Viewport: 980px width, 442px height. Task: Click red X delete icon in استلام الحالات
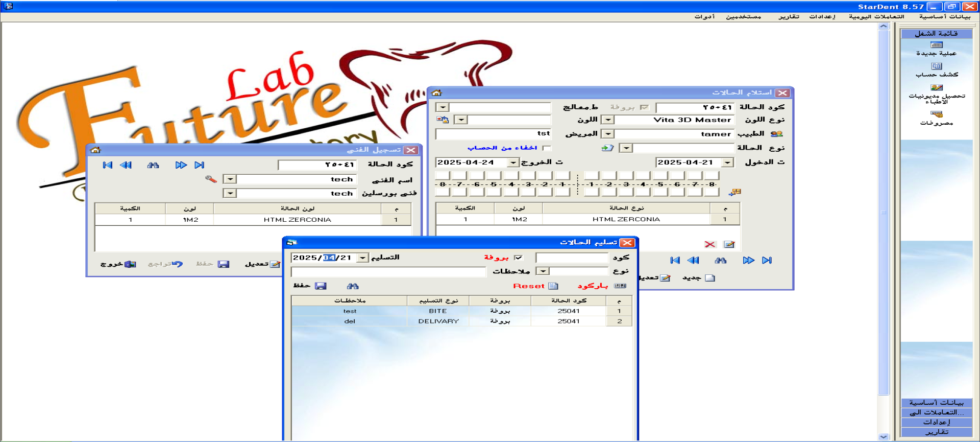(710, 244)
